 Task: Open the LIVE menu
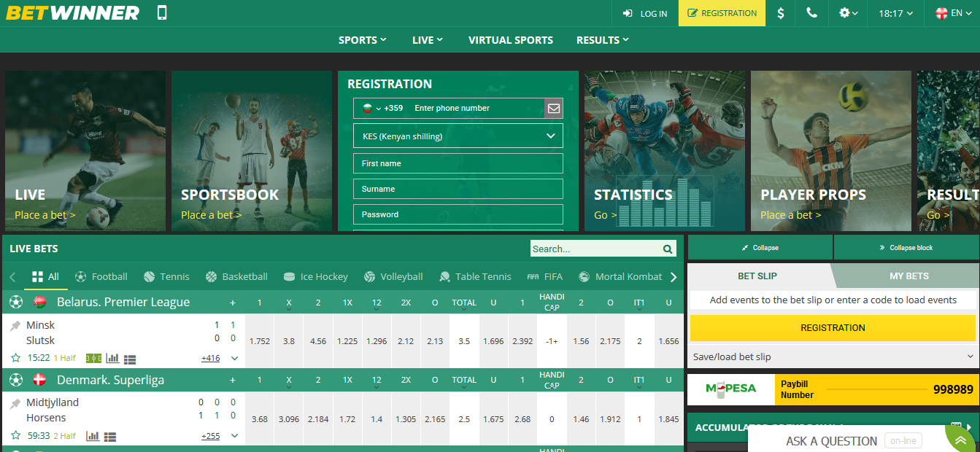[428, 40]
